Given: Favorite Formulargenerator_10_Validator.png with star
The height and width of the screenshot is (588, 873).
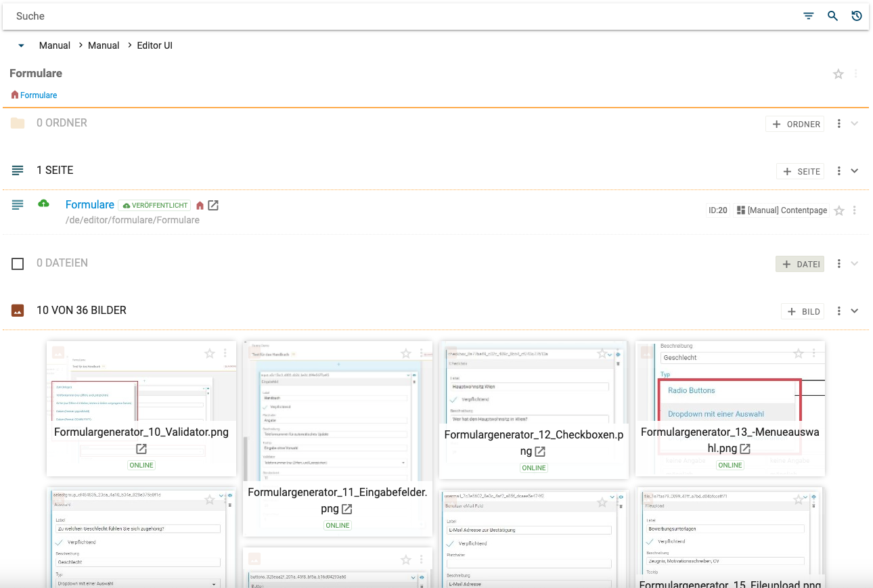Looking at the screenshot, I should (x=210, y=353).
